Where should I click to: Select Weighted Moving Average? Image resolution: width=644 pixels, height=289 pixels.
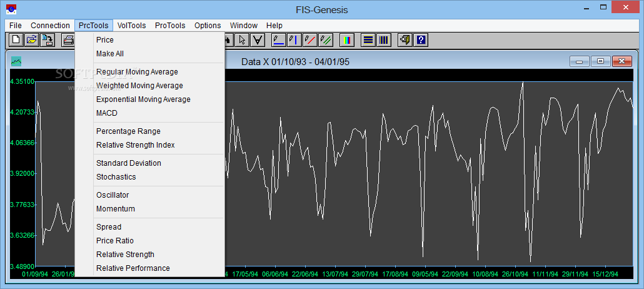tap(150, 86)
